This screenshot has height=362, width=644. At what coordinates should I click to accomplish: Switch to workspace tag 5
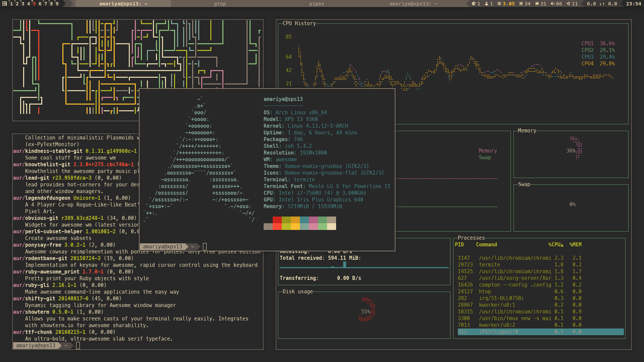[x=34, y=4]
